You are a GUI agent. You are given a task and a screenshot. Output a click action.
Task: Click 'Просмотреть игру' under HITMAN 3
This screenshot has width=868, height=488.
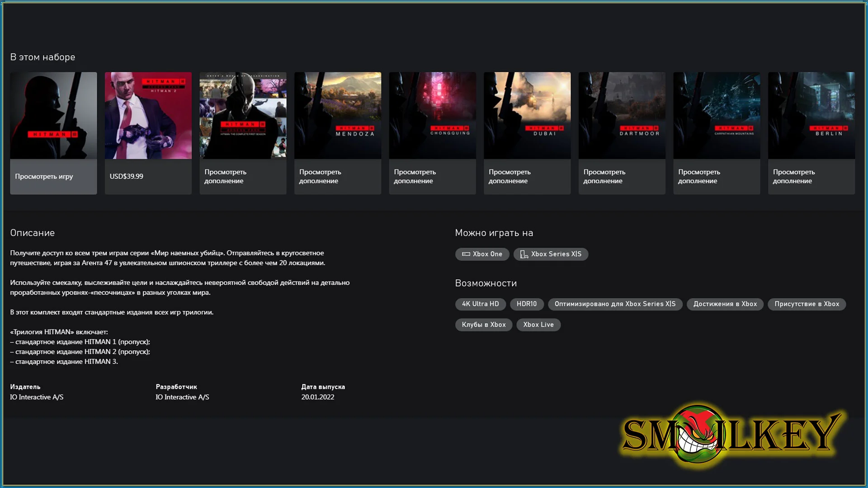pyautogui.click(x=44, y=176)
